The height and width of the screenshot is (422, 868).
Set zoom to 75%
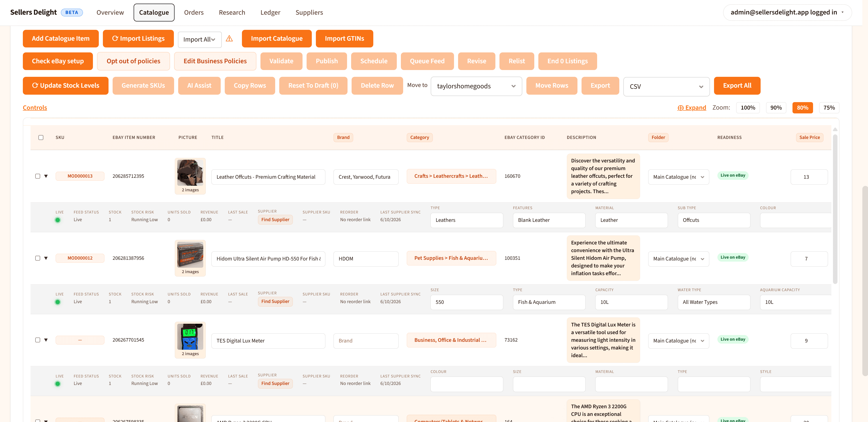829,108
